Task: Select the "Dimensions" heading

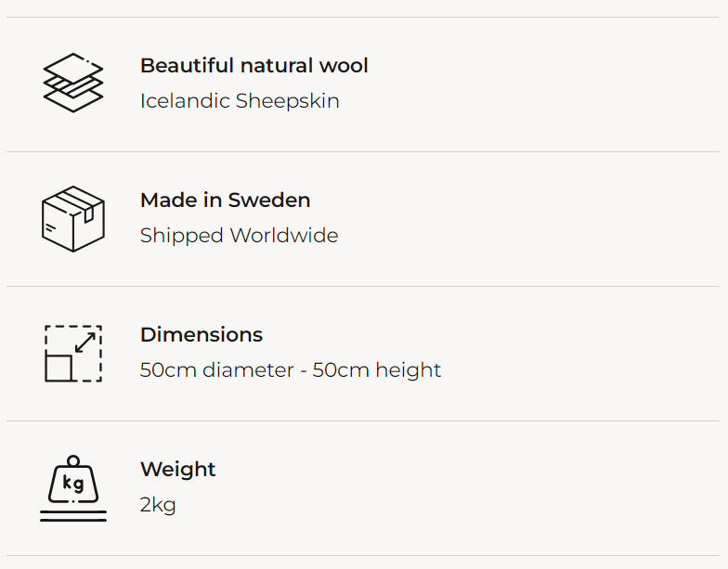Action: [x=201, y=335]
